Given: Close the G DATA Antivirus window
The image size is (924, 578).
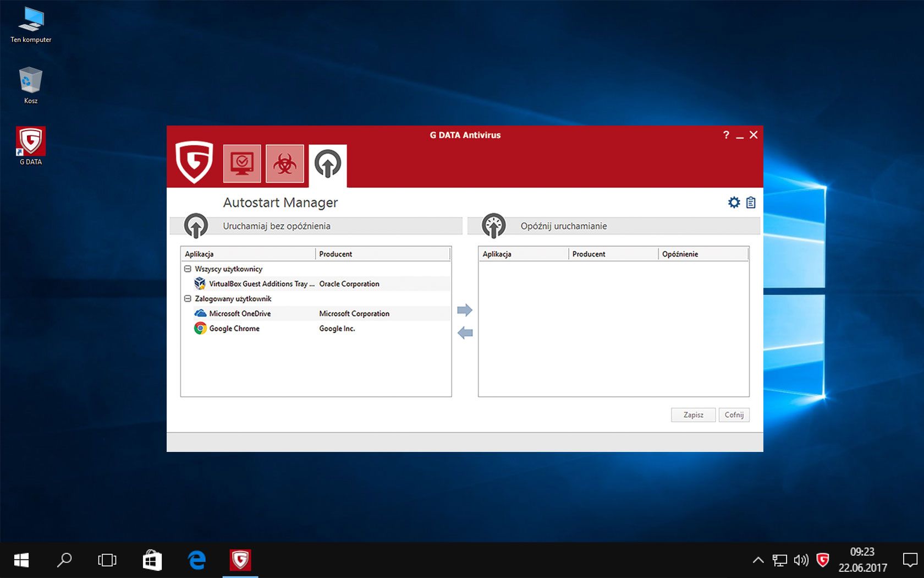Looking at the screenshot, I should [x=754, y=135].
